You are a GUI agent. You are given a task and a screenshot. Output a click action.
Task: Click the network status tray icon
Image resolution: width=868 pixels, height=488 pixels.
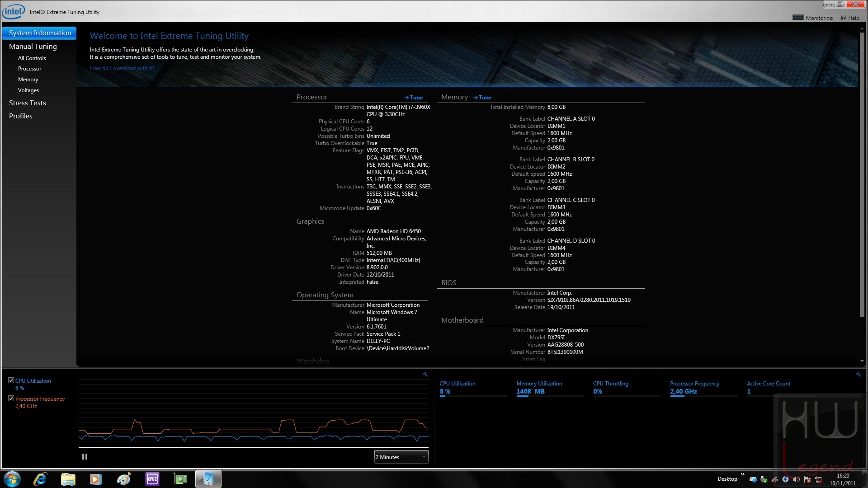[x=818, y=479]
